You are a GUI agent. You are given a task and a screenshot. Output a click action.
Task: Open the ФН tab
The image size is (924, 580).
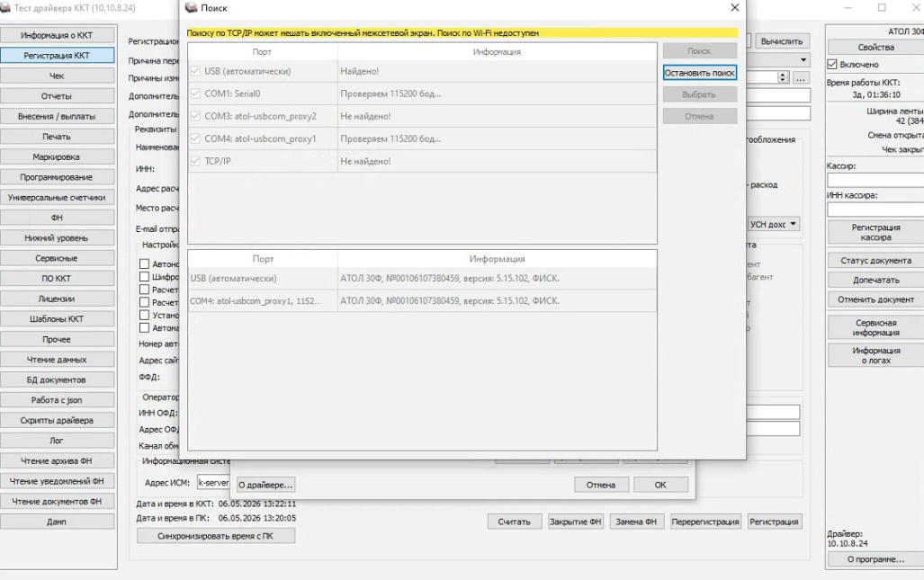58,218
